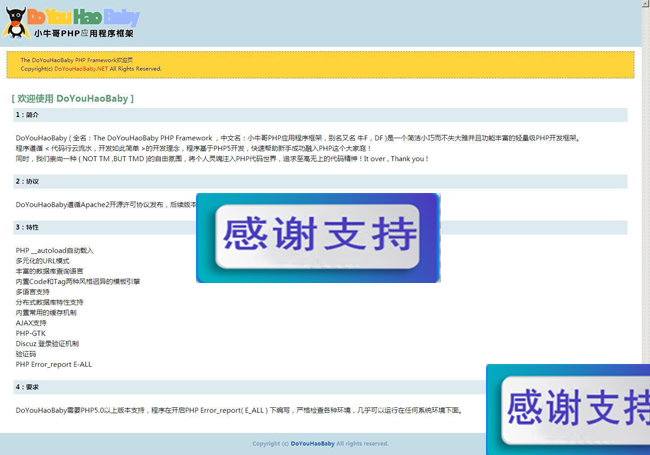Click the 'PHP __autoload自动载入' feature line
Viewport: 650px width, 455px height.
55,250
